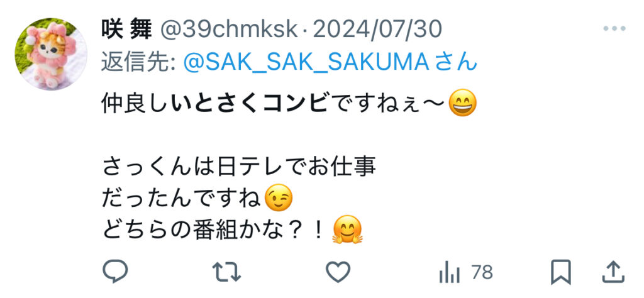Open the cat avatar profile picture
Viewport: 644px width, 298px height.
pyautogui.click(x=51, y=54)
